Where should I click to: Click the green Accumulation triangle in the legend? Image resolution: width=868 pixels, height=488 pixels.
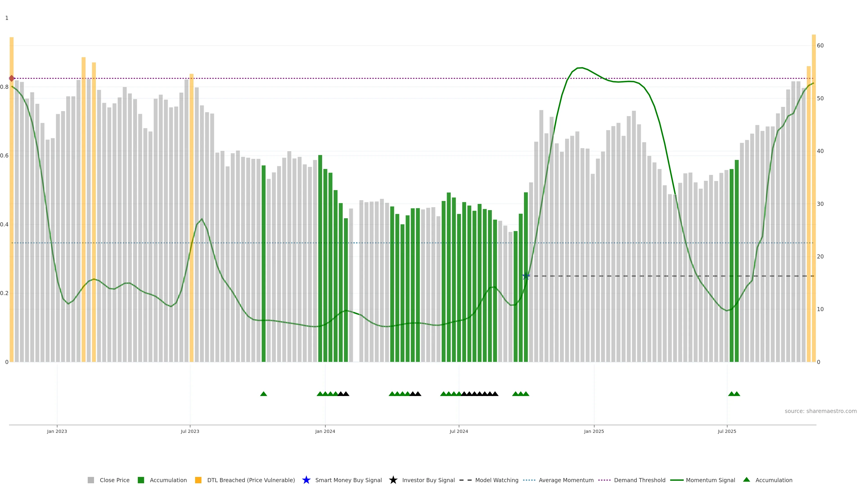point(746,480)
